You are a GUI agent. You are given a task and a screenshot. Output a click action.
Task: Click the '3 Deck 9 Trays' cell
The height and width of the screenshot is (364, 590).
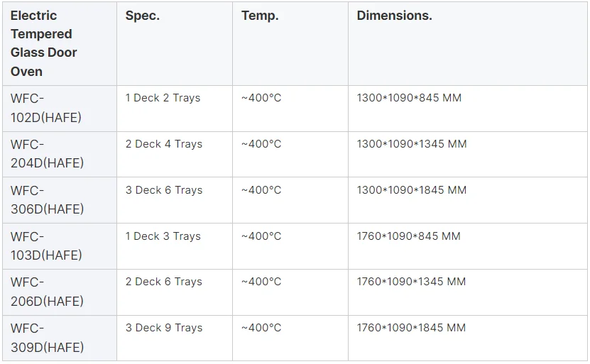[x=163, y=328]
